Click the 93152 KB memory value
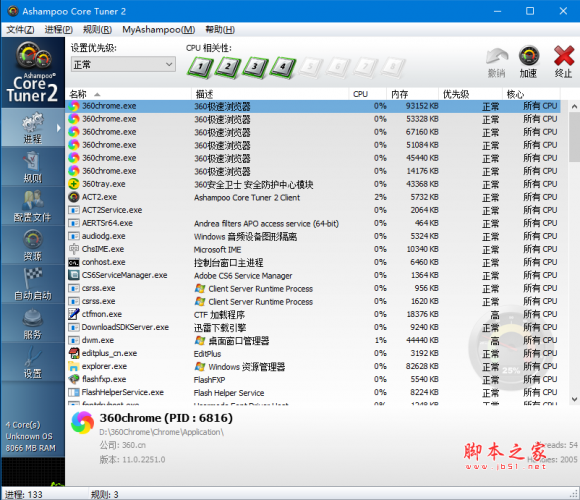This screenshot has width=580, height=500. (x=422, y=106)
